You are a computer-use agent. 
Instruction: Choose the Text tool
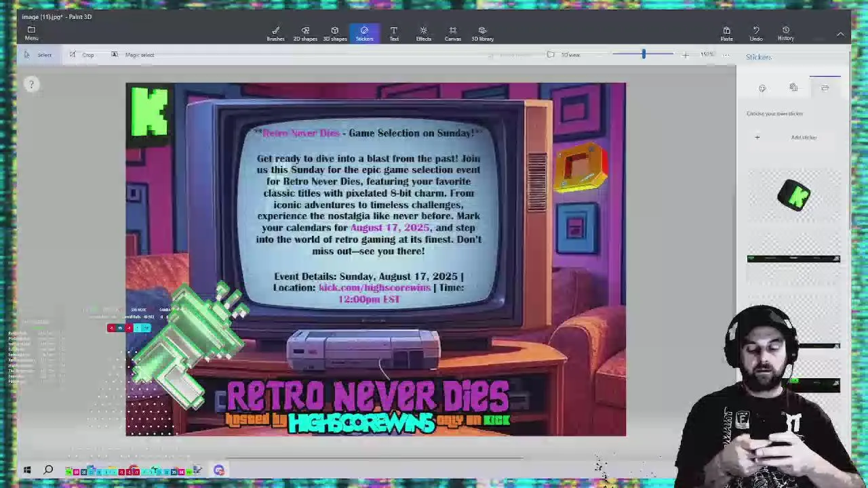click(394, 33)
